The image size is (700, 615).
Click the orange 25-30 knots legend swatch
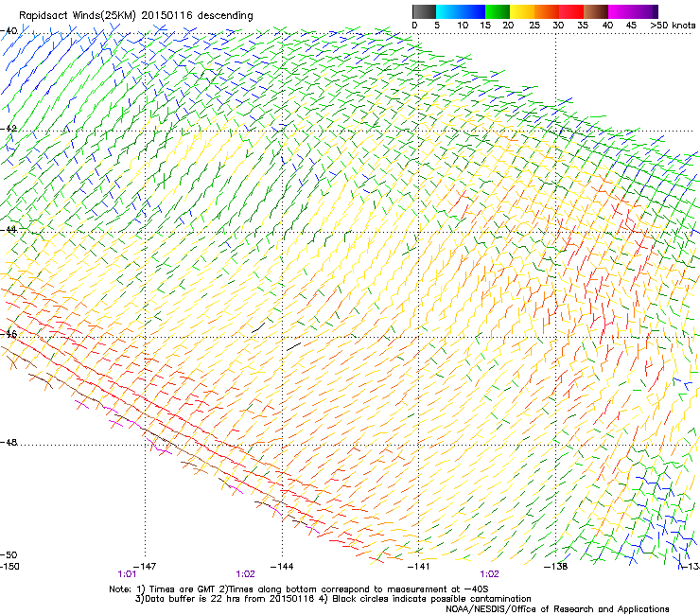point(547,11)
